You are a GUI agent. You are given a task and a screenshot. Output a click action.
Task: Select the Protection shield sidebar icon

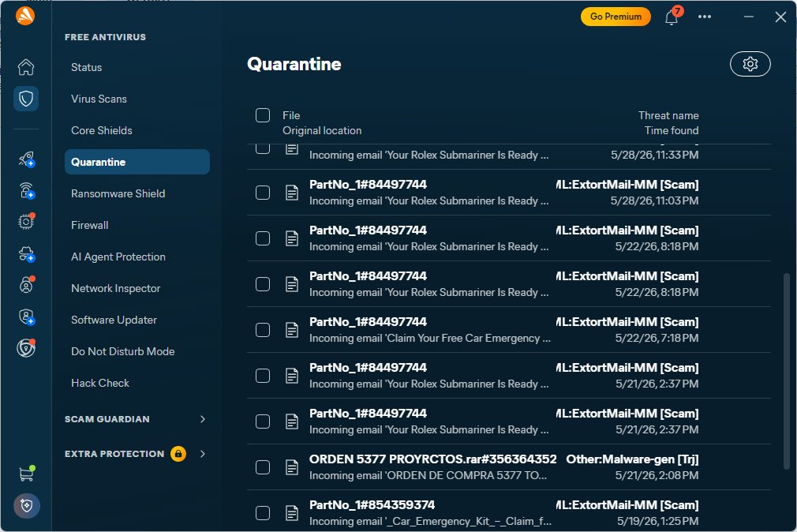[26, 98]
